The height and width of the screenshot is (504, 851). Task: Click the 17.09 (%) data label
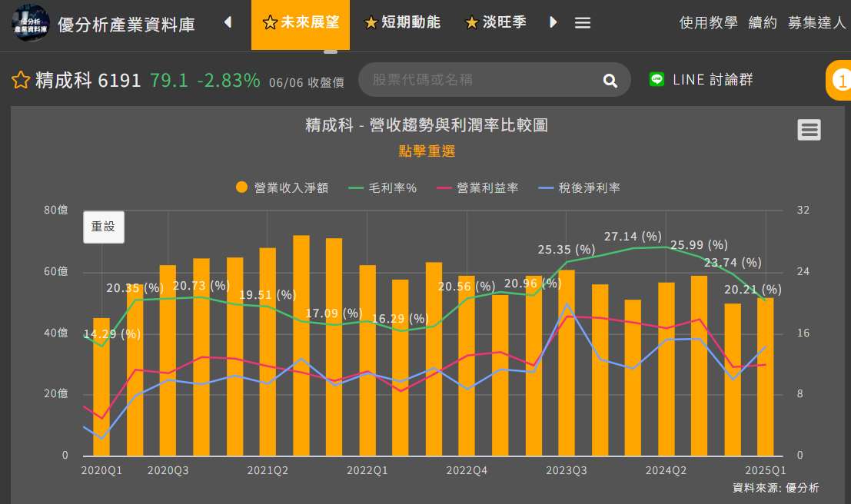click(x=334, y=313)
